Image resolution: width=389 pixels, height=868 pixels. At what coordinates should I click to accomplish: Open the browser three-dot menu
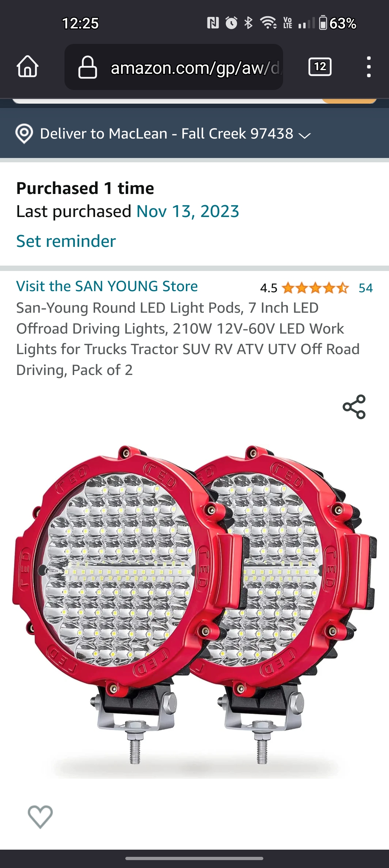point(368,67)
